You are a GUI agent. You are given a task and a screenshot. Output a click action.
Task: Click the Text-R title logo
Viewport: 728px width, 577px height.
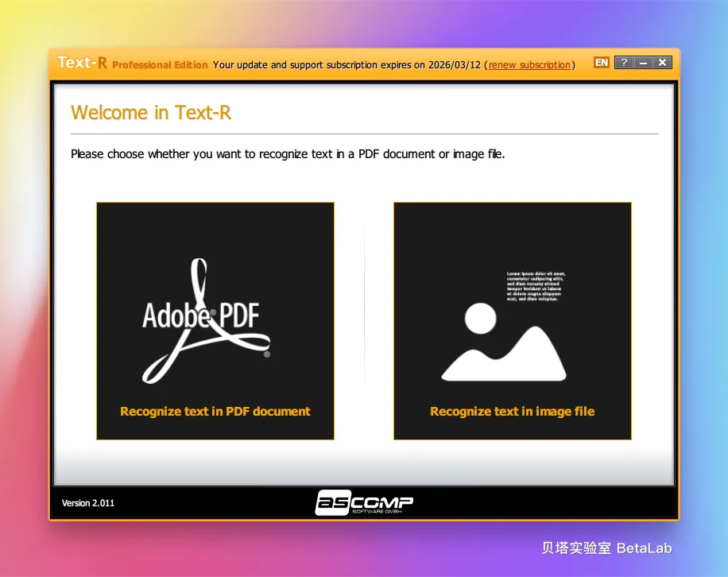click(x=82, y=63)
